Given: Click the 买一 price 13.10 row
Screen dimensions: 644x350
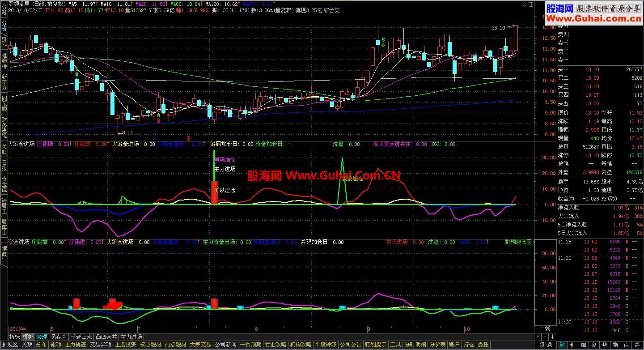Looking at the screenshot, I should click(600, 69).
